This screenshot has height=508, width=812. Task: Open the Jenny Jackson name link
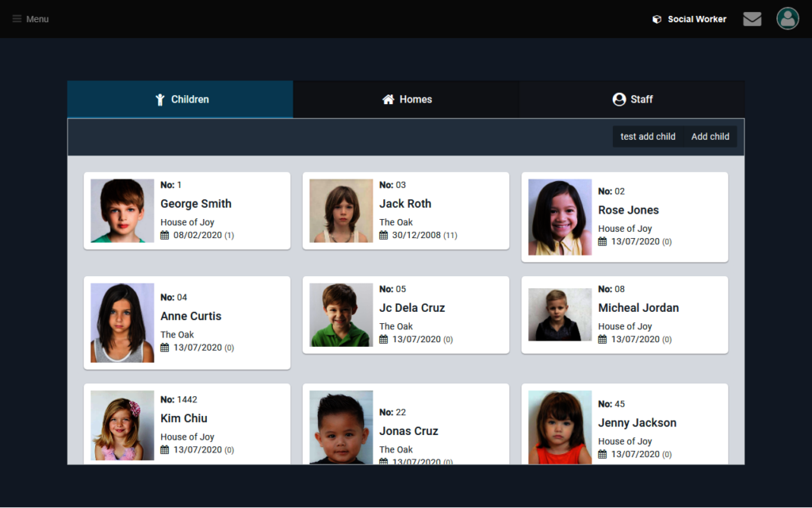637,423
